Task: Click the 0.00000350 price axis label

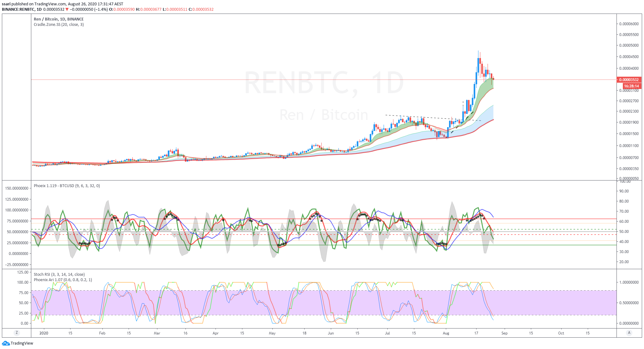Action: click(629, 169)
